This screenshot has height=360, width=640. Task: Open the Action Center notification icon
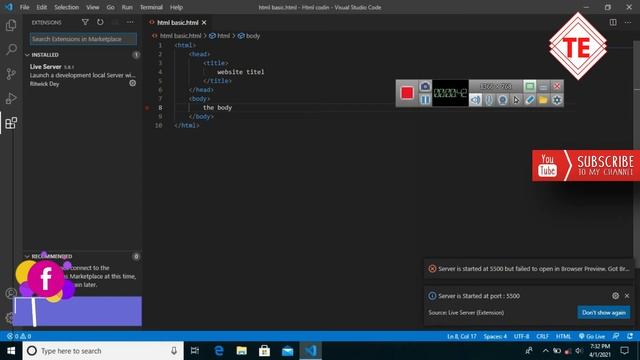(624, 351)
